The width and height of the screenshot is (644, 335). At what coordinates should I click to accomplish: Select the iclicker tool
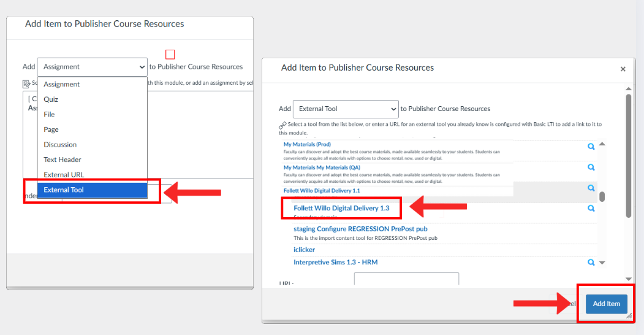pyautogui.click(x=304, y=250)
